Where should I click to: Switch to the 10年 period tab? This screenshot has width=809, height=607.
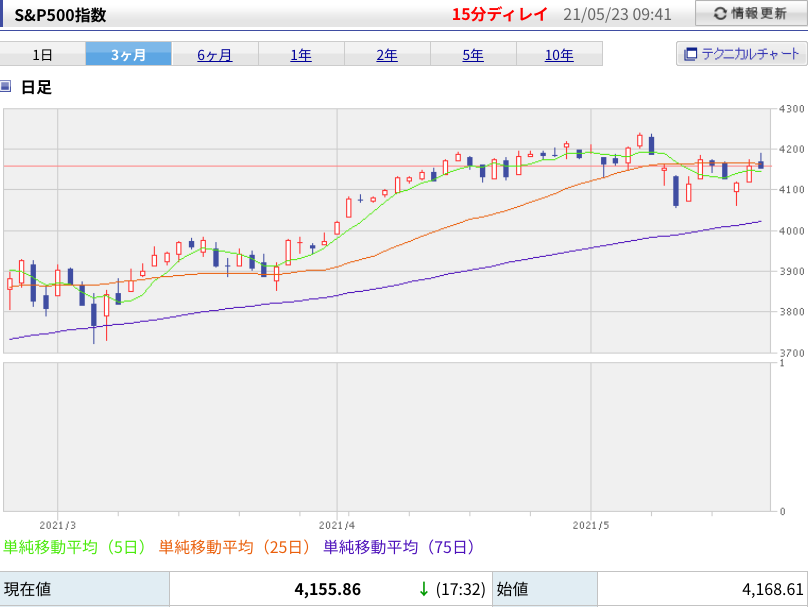(559, 54)
